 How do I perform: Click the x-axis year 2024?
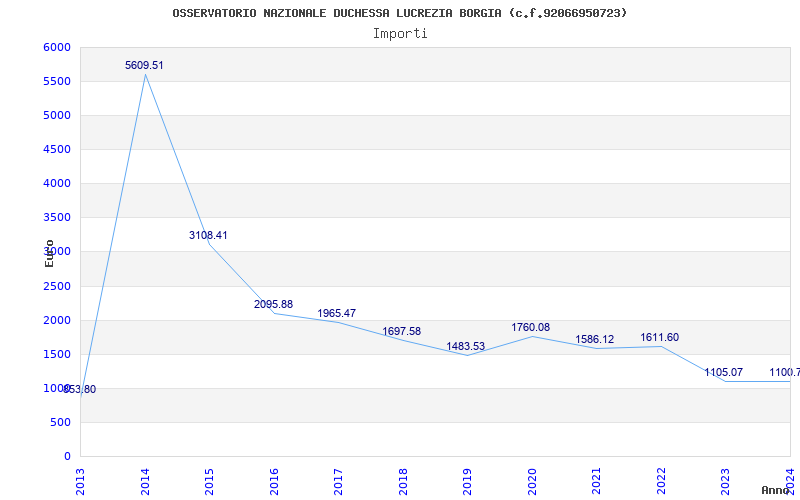click(x=790, y=482)
